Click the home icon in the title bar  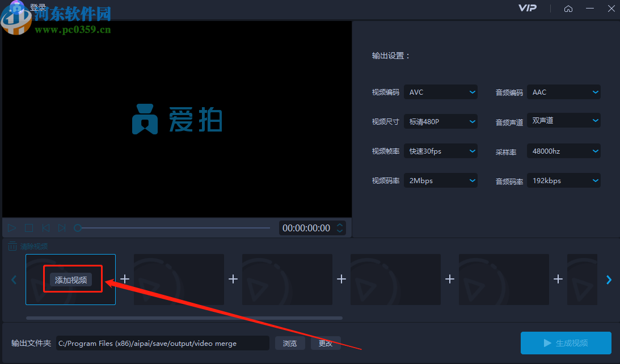[x=568, y=9]
